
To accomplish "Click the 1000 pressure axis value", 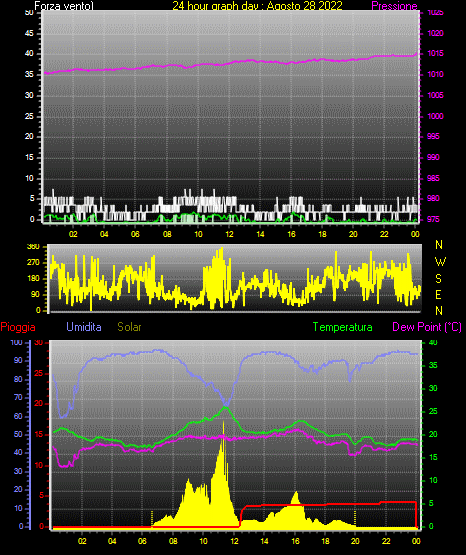I will pos(435,116).
